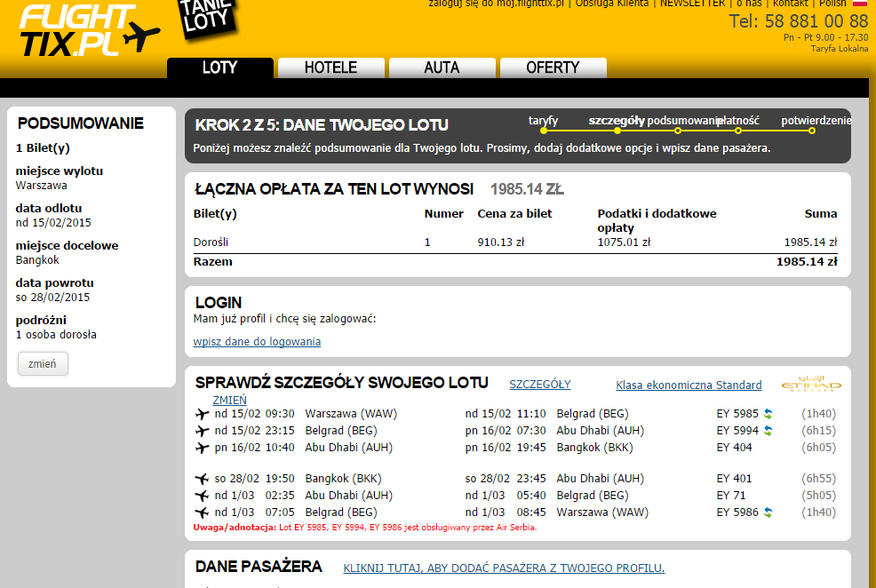Switch to the HOTELE tab
Image resolution: width=876 pixels, height=588 pixels.
(x=330, y=68)
